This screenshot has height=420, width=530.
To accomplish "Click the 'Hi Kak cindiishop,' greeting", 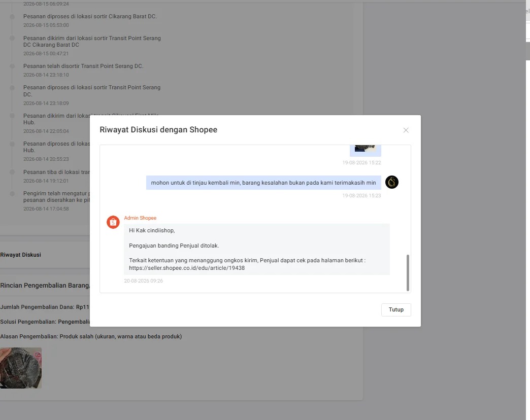I will pos(152,231).
